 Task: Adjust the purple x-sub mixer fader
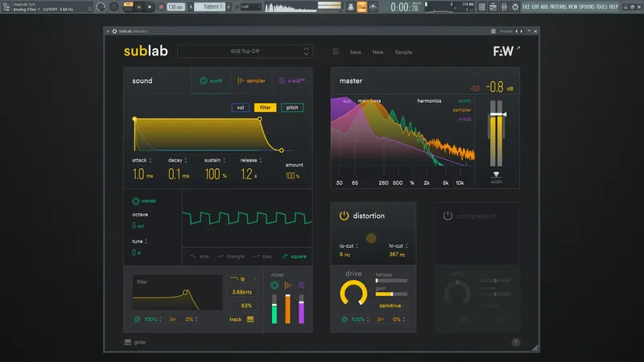[301, 309]
